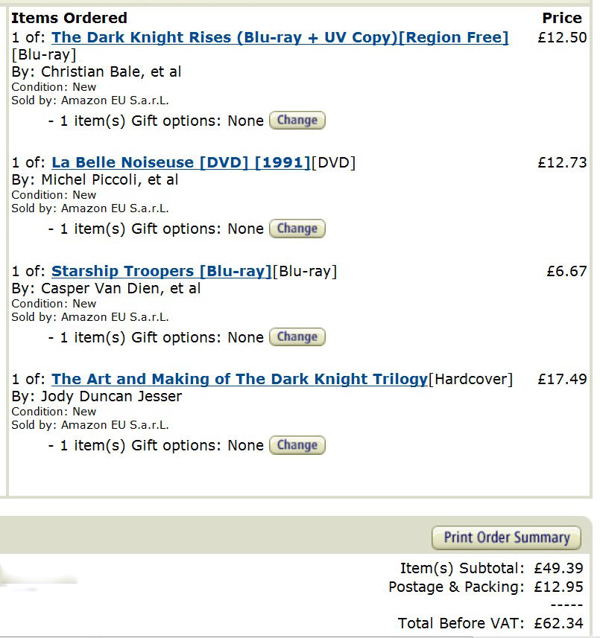Image resolution: width=600 pixels, height=638 pixels.
Task: Change gift options for Starship Troopers
Action: [297, 337]
